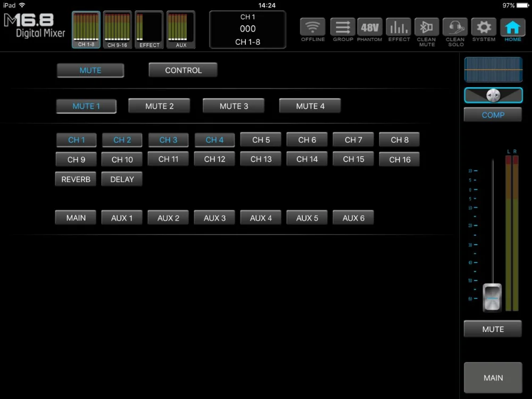Select the MUTE 2 group

pyautogui.click(x=159, y=106)
